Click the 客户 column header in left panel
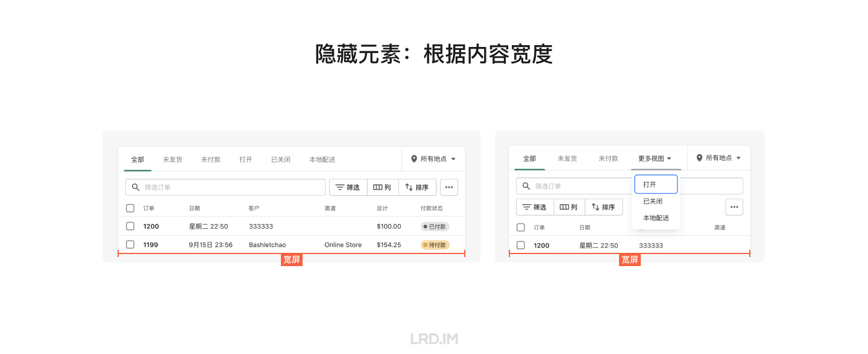 [254, 208]
